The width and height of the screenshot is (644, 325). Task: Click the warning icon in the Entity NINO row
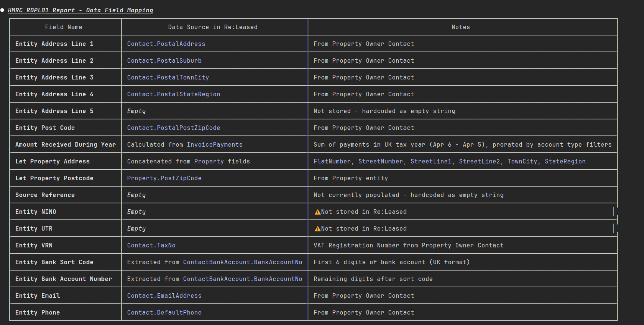(317, 212)
